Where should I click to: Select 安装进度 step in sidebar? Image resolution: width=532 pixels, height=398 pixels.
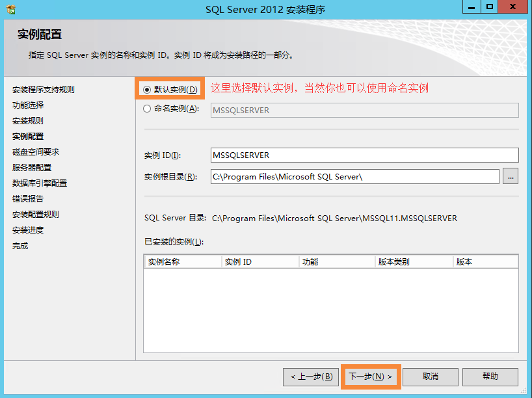(x=28, y=230)
